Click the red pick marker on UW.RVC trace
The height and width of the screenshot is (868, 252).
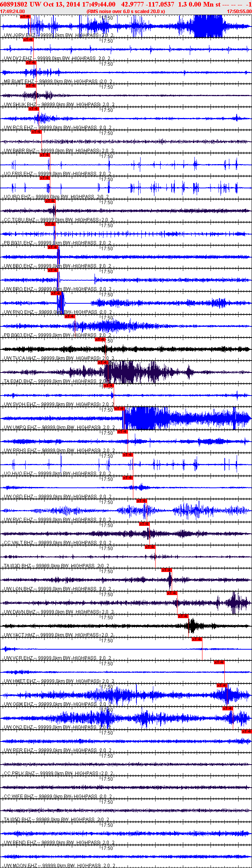[x=142, y=501]
